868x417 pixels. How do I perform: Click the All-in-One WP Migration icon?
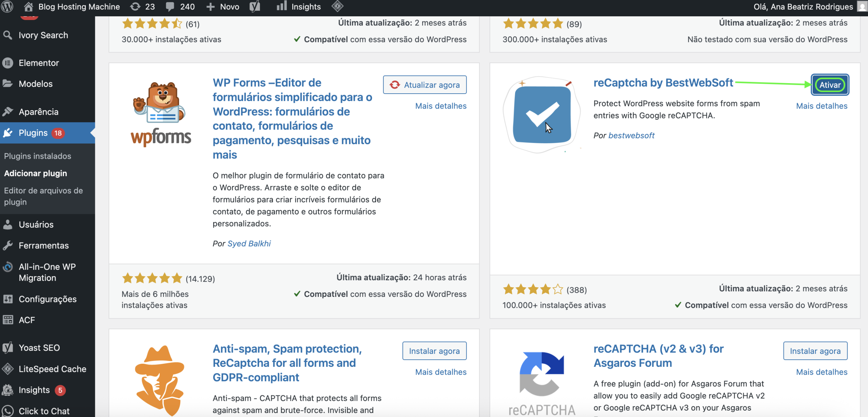point(7,267)
